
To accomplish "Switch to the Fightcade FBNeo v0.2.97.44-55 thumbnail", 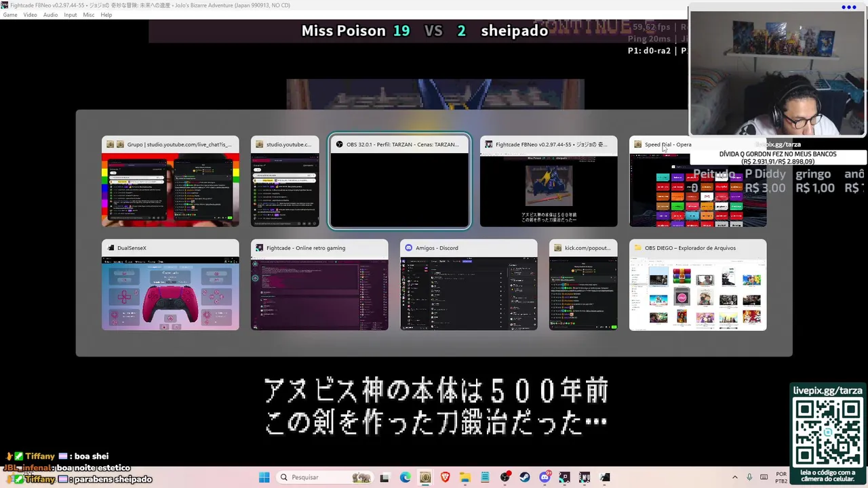I will click(x=549, y=181).
